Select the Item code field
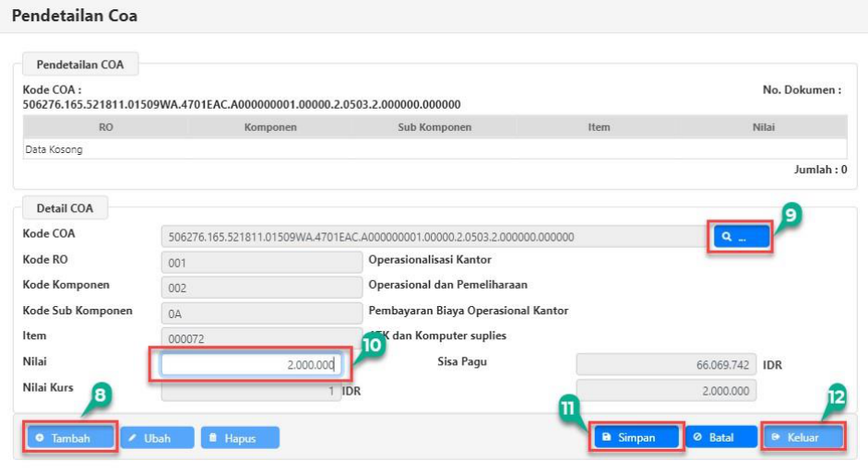 (261, 338)
